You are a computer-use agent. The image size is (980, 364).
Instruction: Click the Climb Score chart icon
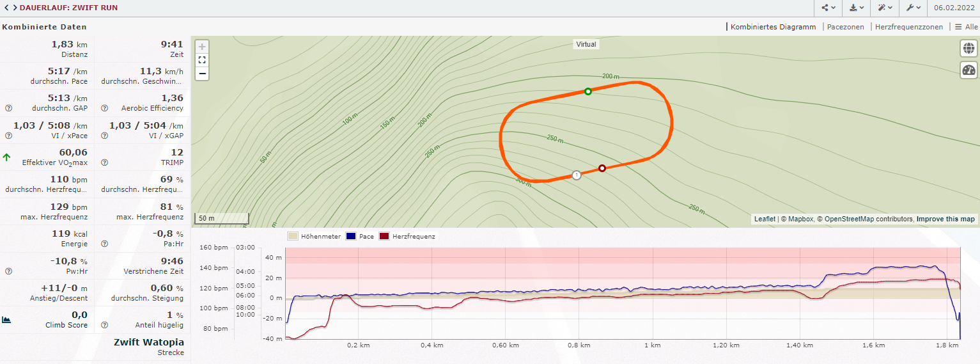(x=7, y=319)
